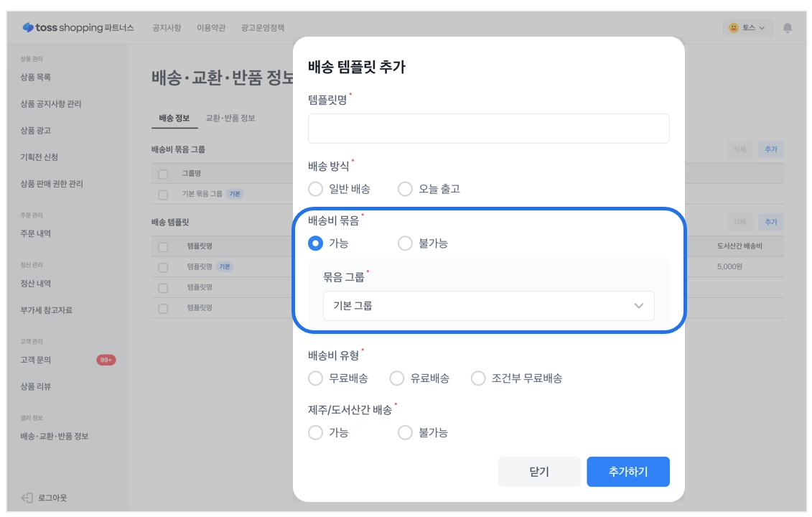Open 공지사항 in top navigation
Screen dimensions: 812x517
167,28
